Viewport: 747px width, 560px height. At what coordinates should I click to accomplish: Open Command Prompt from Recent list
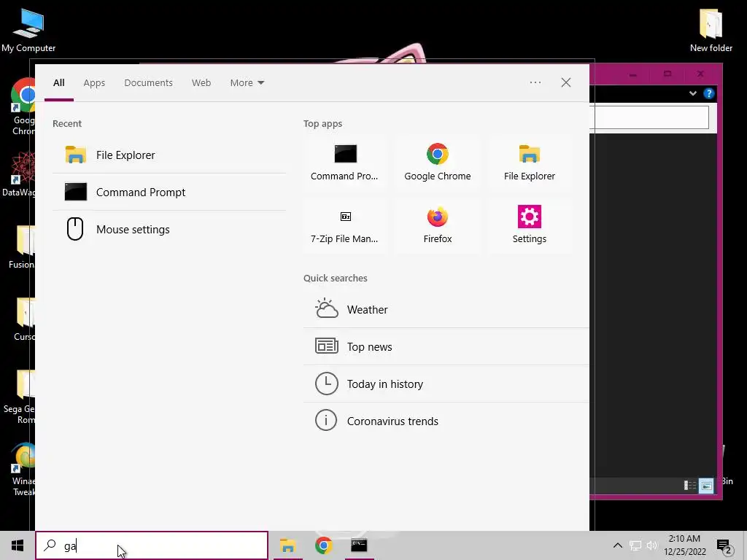coord(169,192)
